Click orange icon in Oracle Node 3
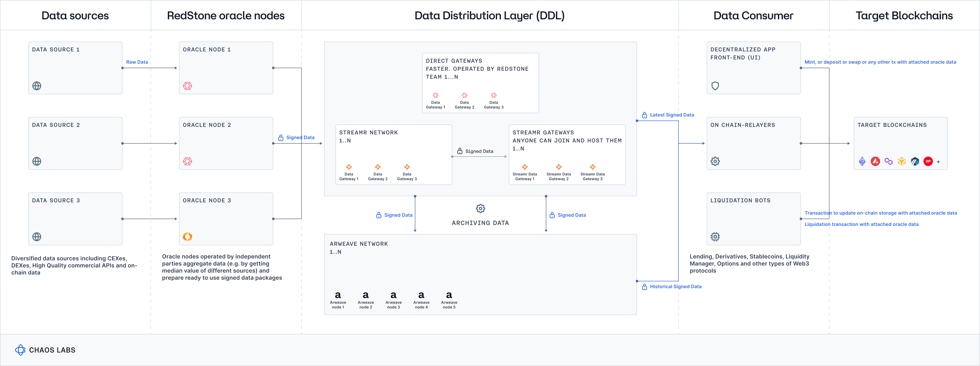The image size is (980, 366). click(188, 237)
